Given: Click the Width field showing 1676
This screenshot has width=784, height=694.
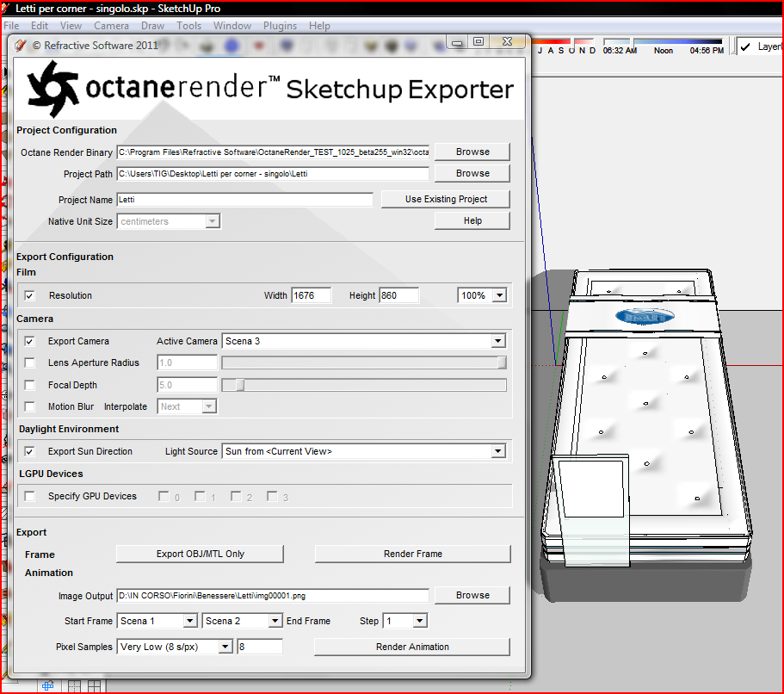Looking at the screenshot, I should coord(311,295).
